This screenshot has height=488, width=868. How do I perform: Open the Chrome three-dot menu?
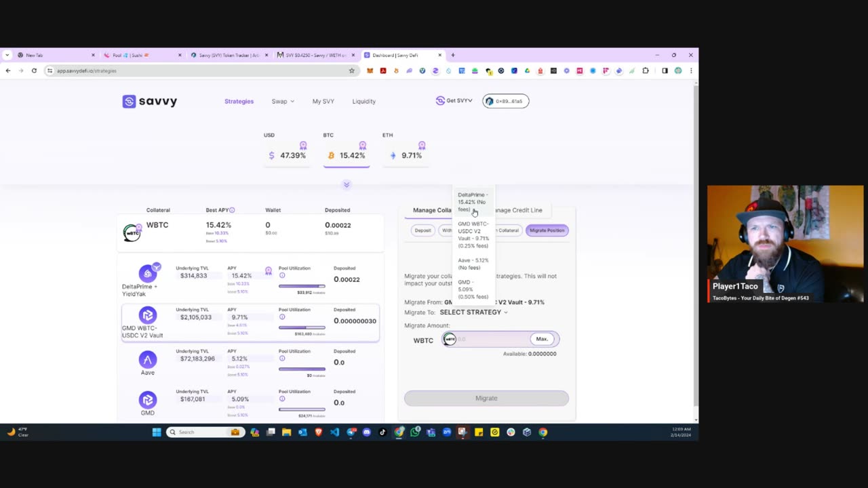(x=691, y=70)
